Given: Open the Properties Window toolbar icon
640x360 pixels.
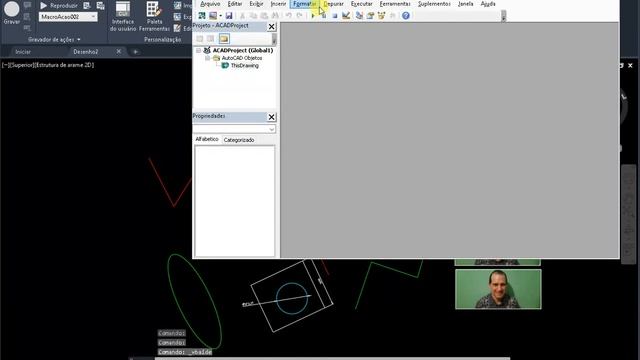Looking at the screenshot, I should coord(370,16).
